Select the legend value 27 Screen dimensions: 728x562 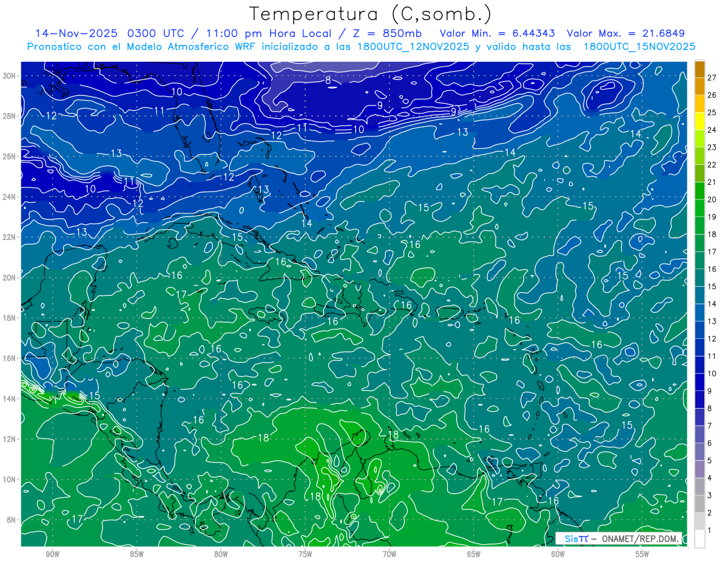pos(712,78)
